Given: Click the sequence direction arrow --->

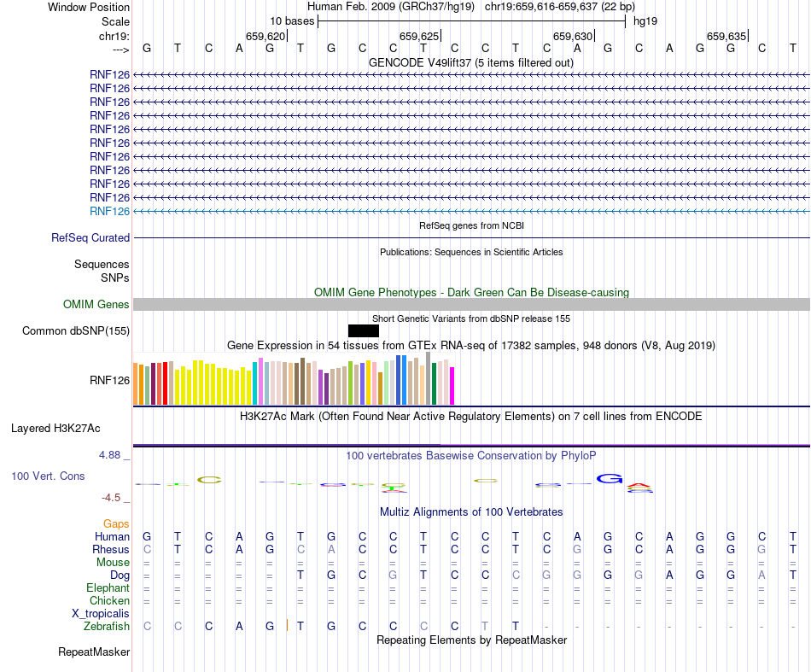Looking at the screenshot, I should [x=121, y=50].
